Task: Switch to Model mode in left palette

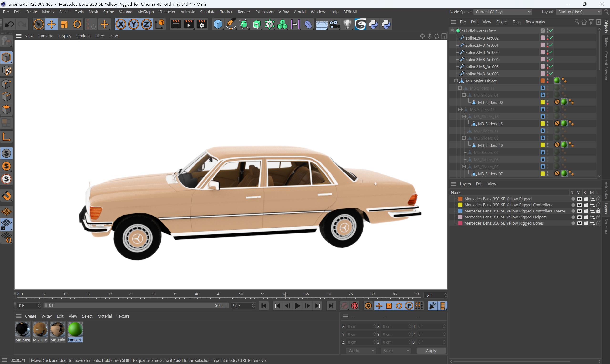Action: 7,58
